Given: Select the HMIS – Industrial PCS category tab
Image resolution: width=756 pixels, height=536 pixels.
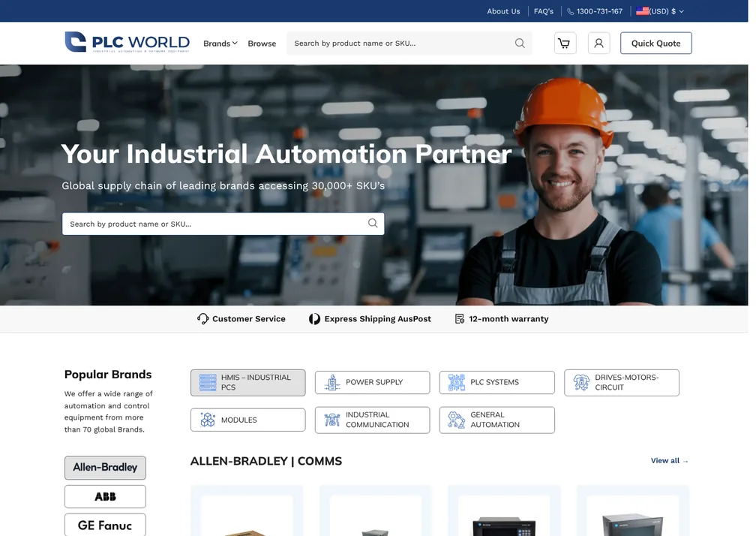Looking at the screenshot, I should point(247,383).
